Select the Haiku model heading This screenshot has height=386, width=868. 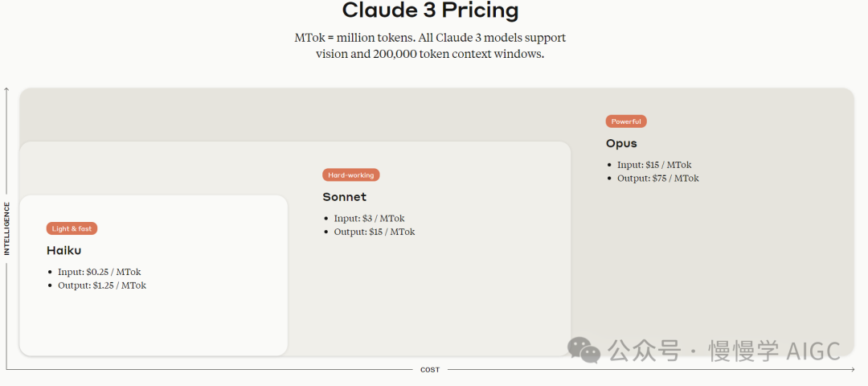pos(63,250)
